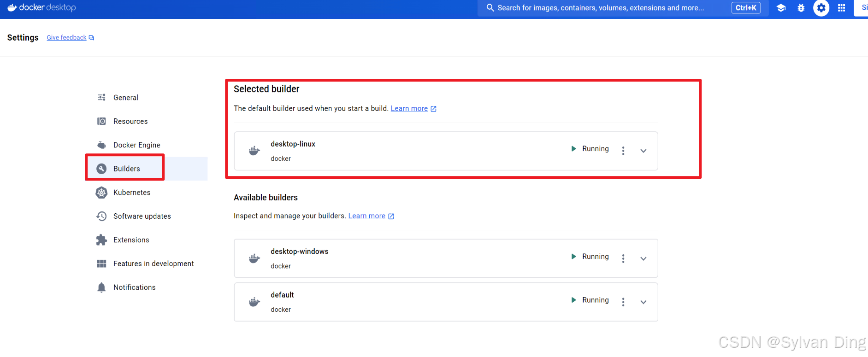Viewport: 868px width, 357px height.
Task: Click external link icon after Selected builder Learn more
Action: [433, 109]
